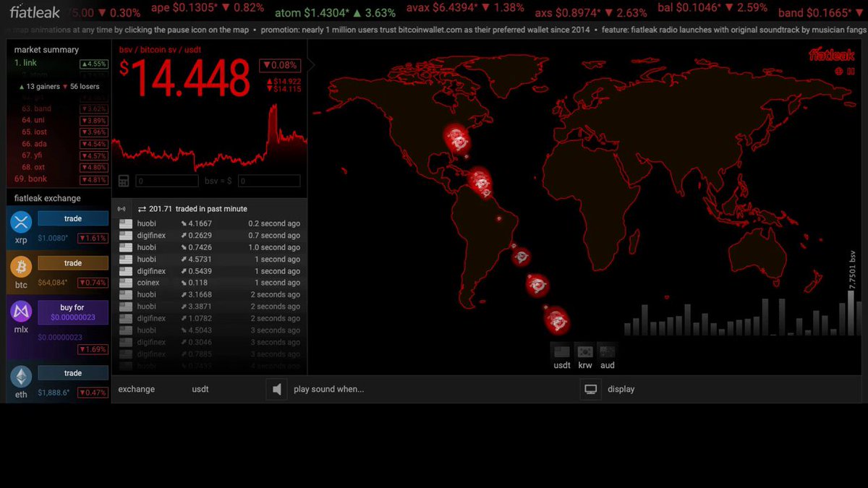Click the monitor display icon
Viewport: 868px width, 488px height.
pos(590,390)
